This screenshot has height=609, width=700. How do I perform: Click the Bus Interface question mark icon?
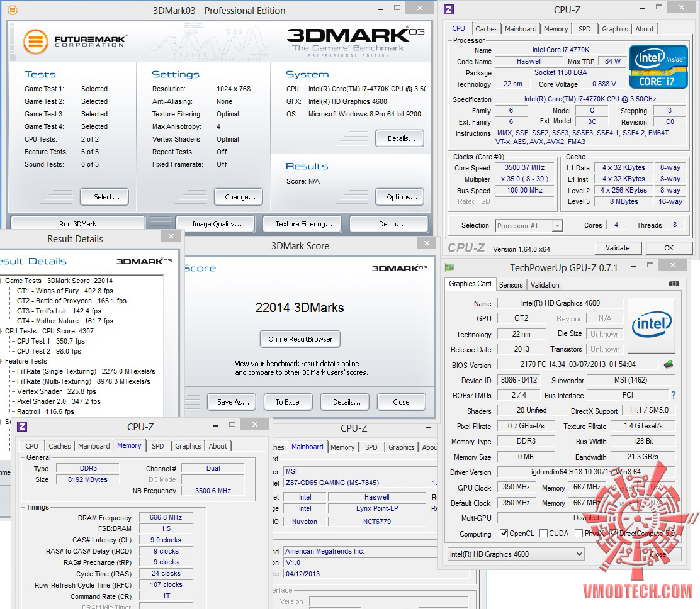673,395
